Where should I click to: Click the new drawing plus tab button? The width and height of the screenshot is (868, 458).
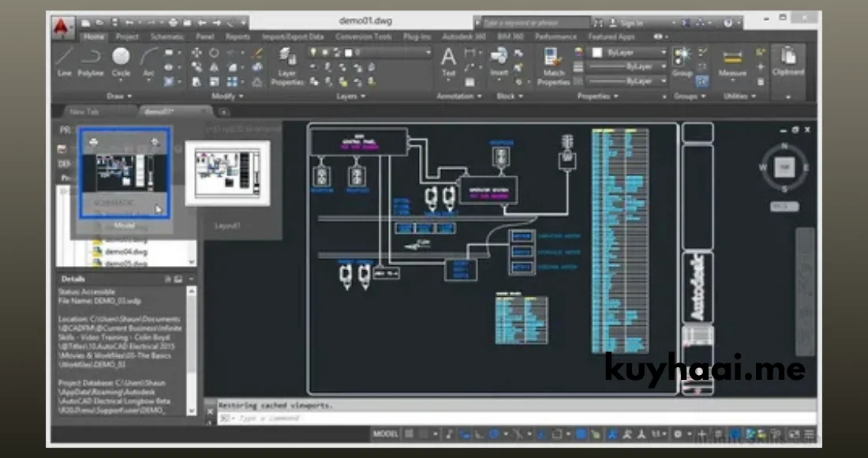tap(223, 112)
